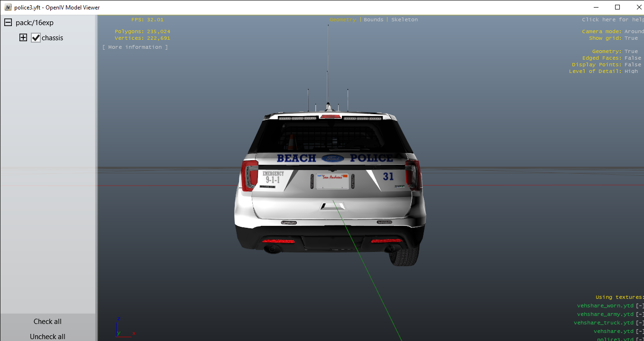Open the Click here for help link

pyautogui.click(x=612, y=20)
